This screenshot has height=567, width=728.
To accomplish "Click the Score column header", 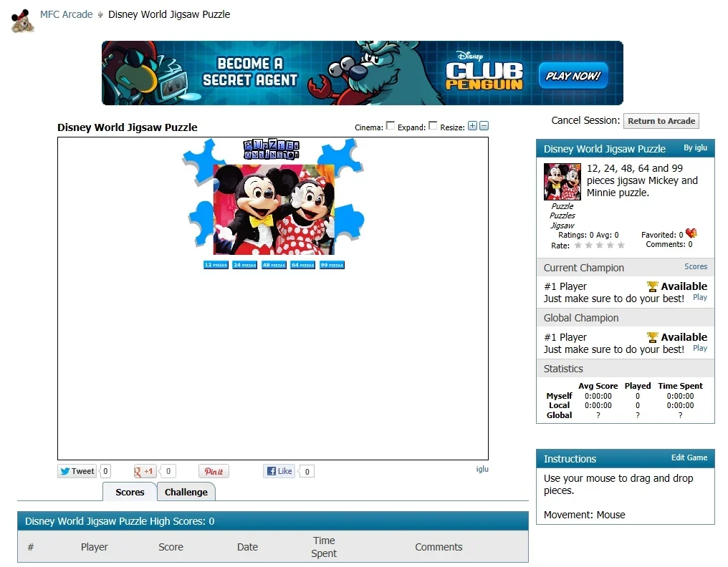I will (171, 547).
